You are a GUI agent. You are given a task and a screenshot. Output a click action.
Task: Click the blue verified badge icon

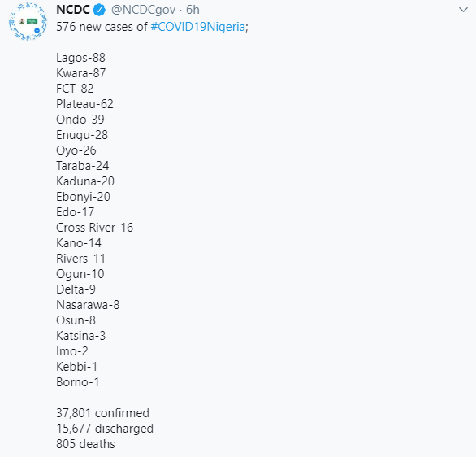pos(99,10)
